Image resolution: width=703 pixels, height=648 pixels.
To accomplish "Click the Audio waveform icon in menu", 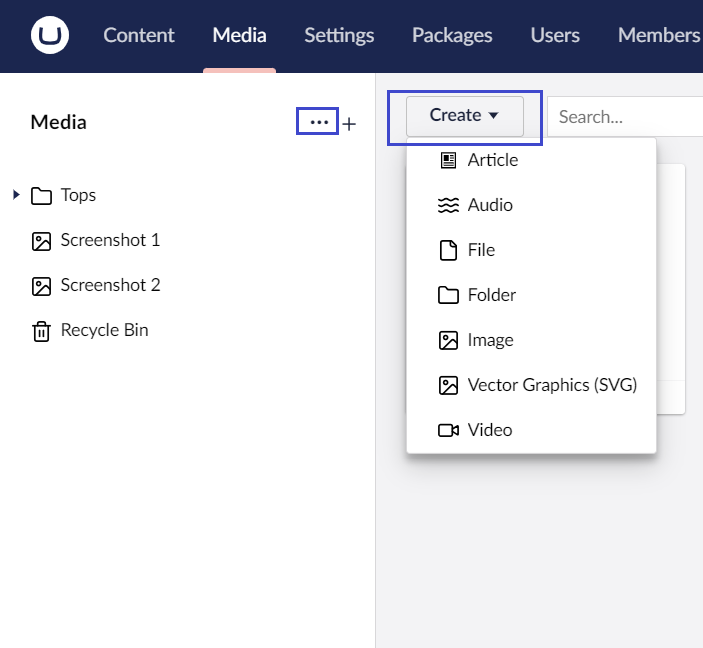I will [x=448, y=205].
